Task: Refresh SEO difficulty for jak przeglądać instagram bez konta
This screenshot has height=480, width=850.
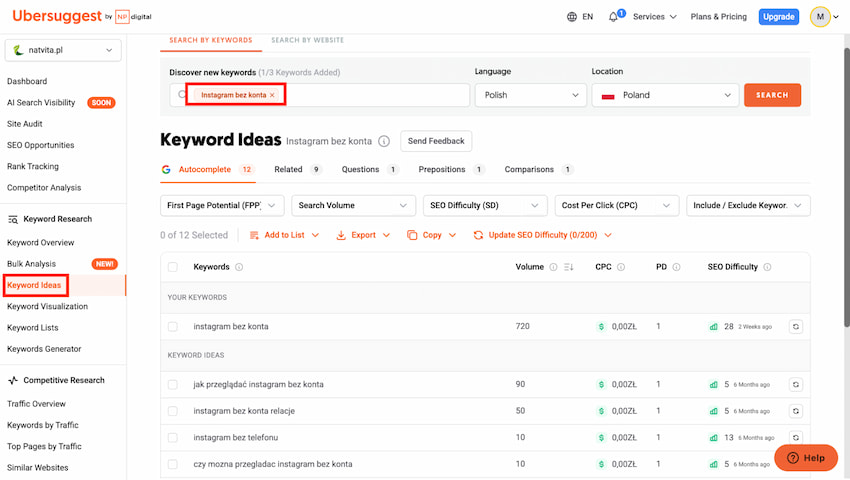Action: 796,385
